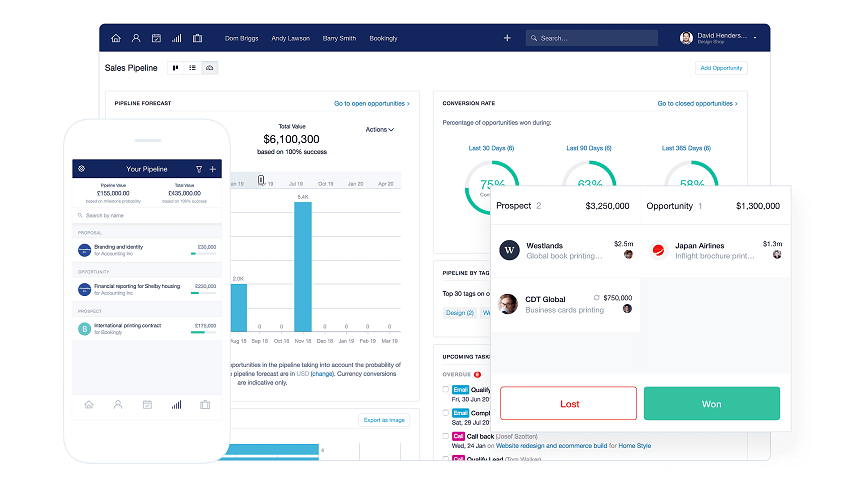Click the CDT Global contact photo

[x=508, y=304]
